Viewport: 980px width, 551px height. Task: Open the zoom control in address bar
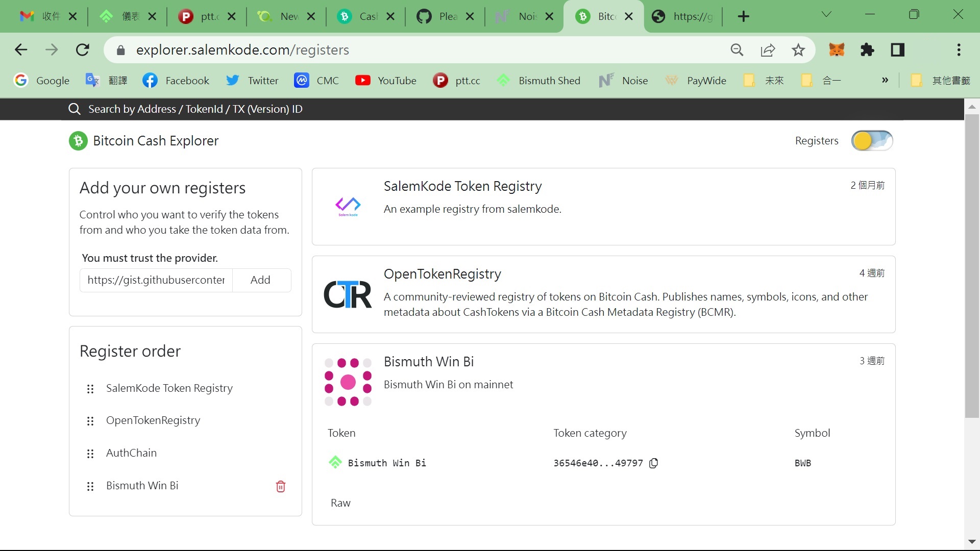tap(737, 50)
